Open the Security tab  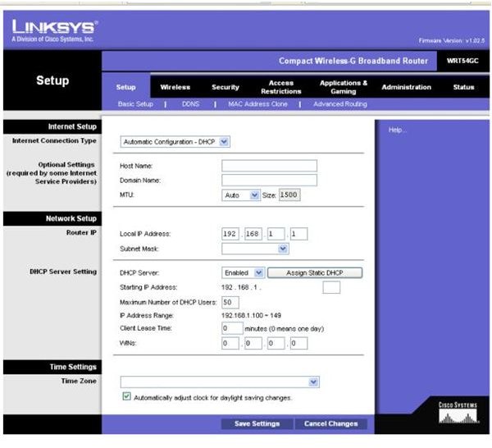(225, 87)
